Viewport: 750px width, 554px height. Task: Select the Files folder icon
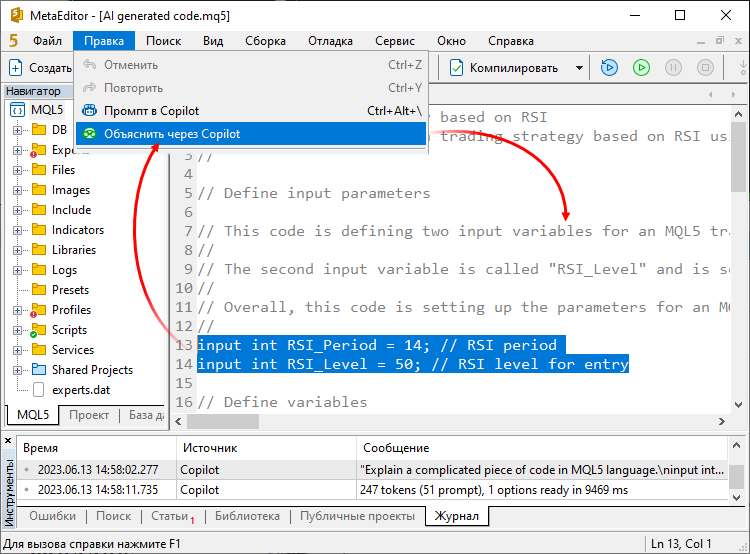(39, 169)
